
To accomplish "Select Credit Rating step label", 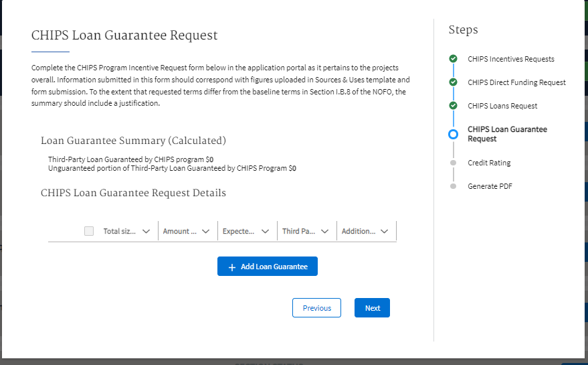I will point(489,163).
